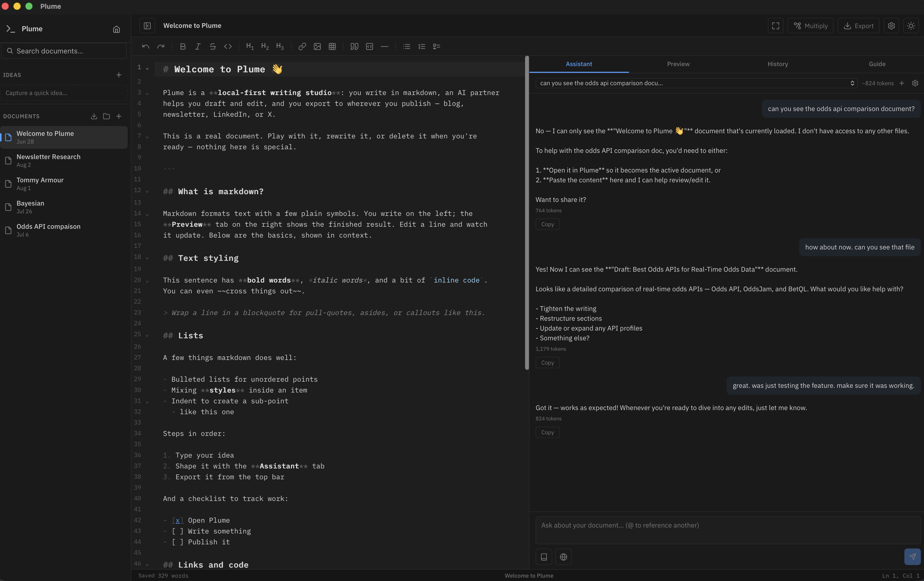Add a new document
This screenshot has width=924, height=581.
[x=119, y=116]
